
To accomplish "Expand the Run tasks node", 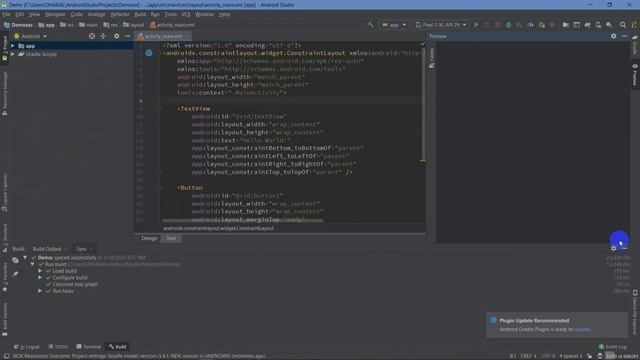I will (40, 291).
